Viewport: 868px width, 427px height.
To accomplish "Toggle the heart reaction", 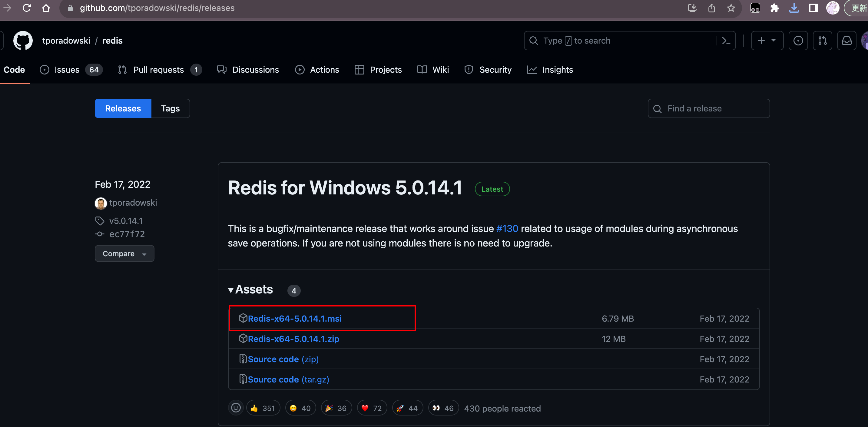I will click(x=372, y=408).
